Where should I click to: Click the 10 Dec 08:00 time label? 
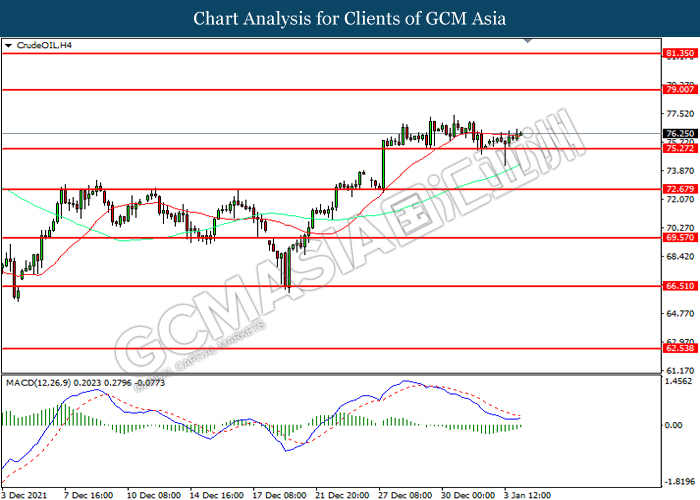(x=154, y=495)
